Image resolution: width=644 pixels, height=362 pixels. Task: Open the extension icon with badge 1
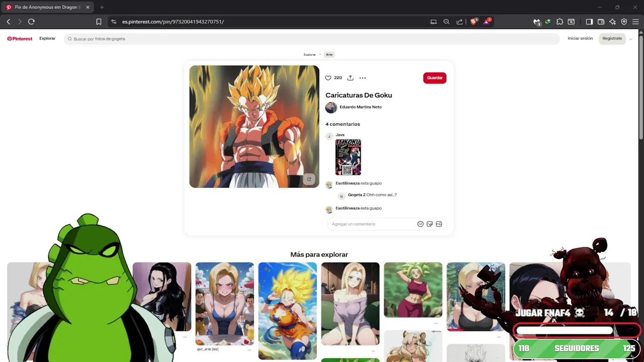click(x=537, y=22)
